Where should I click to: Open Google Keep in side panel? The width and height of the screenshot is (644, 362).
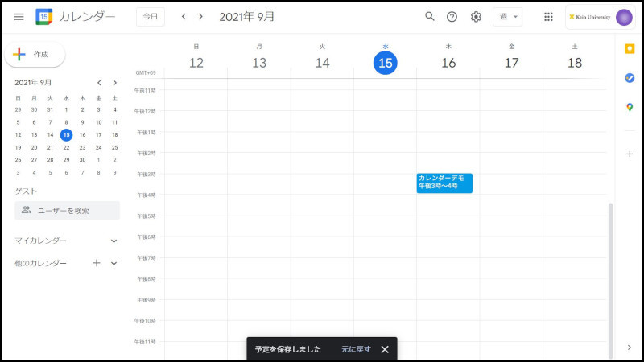630,49
